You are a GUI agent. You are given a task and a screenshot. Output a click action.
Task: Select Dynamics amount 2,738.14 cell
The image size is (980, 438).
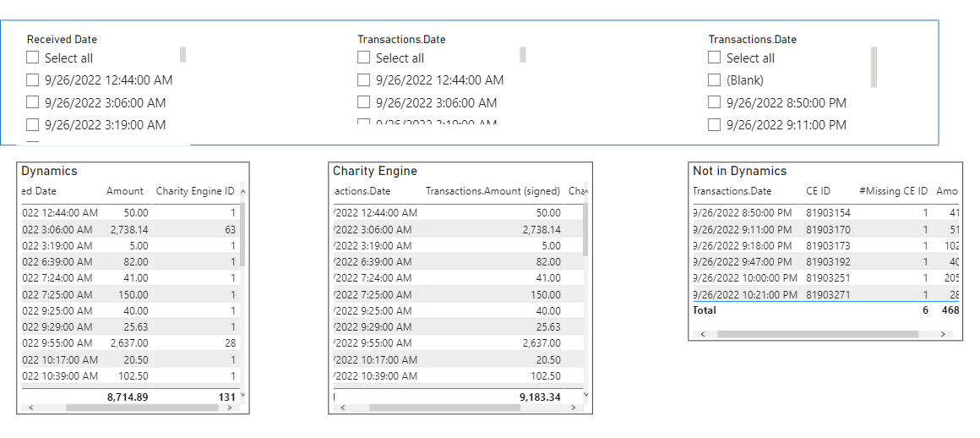pyautogui.click(x=128, y=229)
